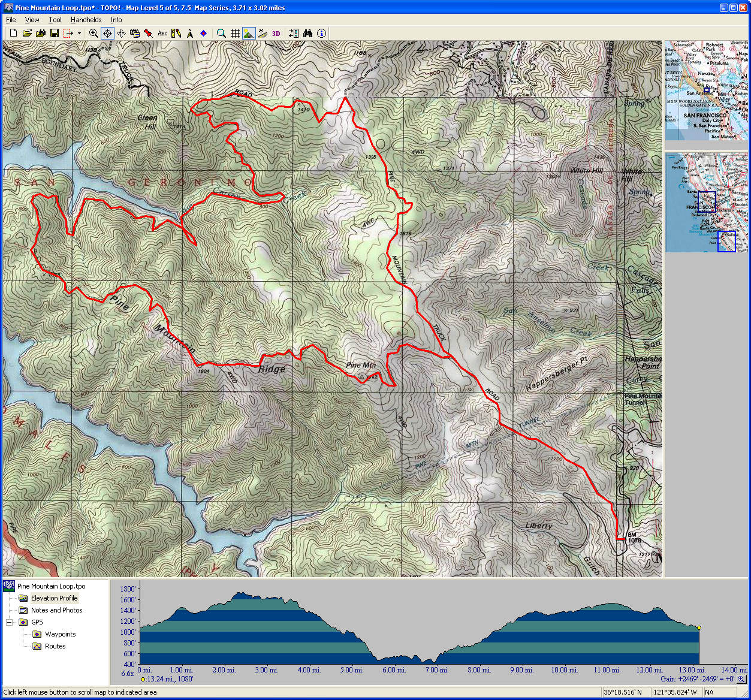Open the Tool menu
Viewport: 751px width, 700px height.
(55, 20)
